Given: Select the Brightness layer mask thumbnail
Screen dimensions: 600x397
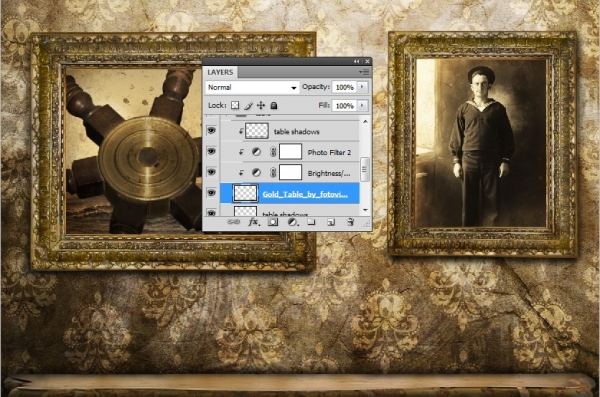Looking at the screenshot, I should pos(290,172).
